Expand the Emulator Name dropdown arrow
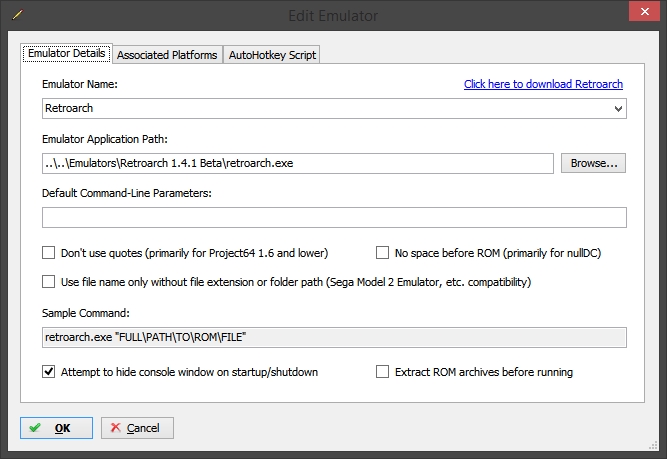 click(619, 109)
